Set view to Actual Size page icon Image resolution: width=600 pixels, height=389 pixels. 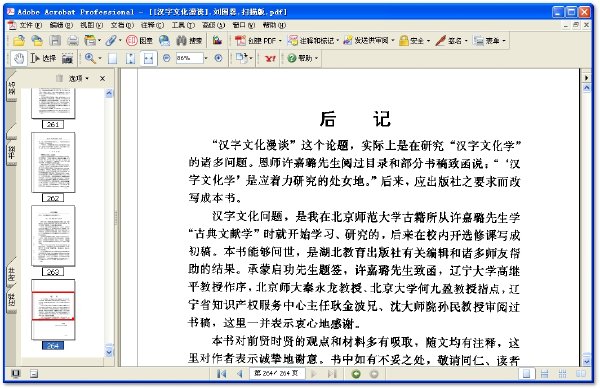click(x=112, y=58)
